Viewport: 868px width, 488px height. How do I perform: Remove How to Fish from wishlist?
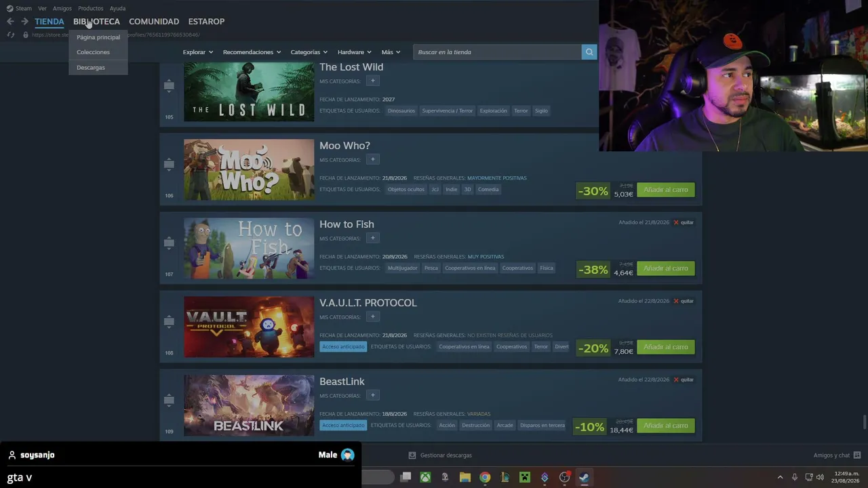click(x=684, y=222)
